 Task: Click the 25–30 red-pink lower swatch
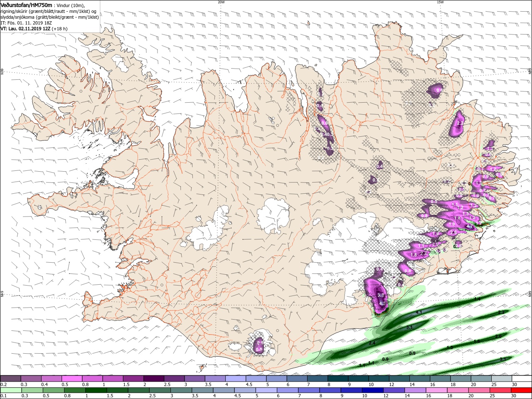pos(500,390)
